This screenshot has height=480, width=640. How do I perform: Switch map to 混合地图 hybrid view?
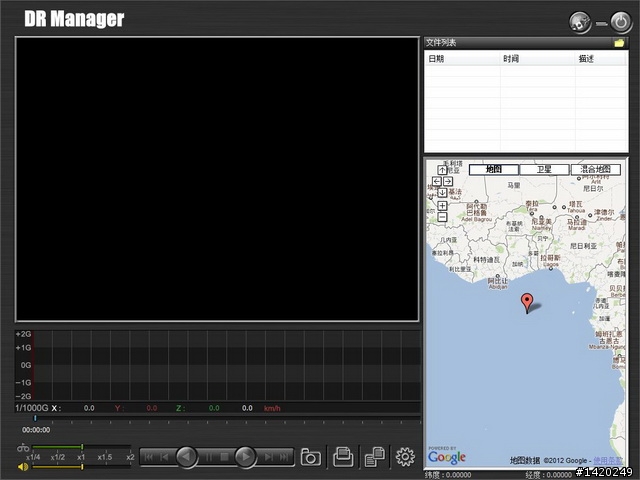tap(596, 169)
